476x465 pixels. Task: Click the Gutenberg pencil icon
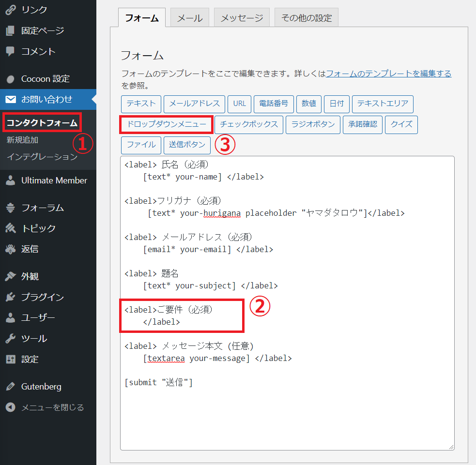click(10, 387)
